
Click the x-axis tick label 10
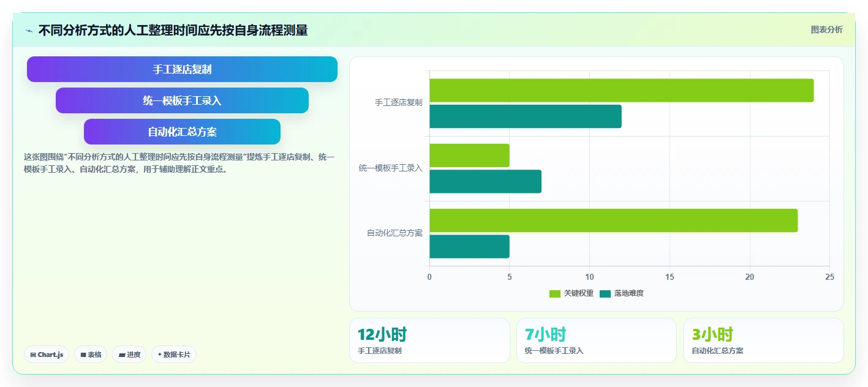pyautogui.click(x=589, y=277)
